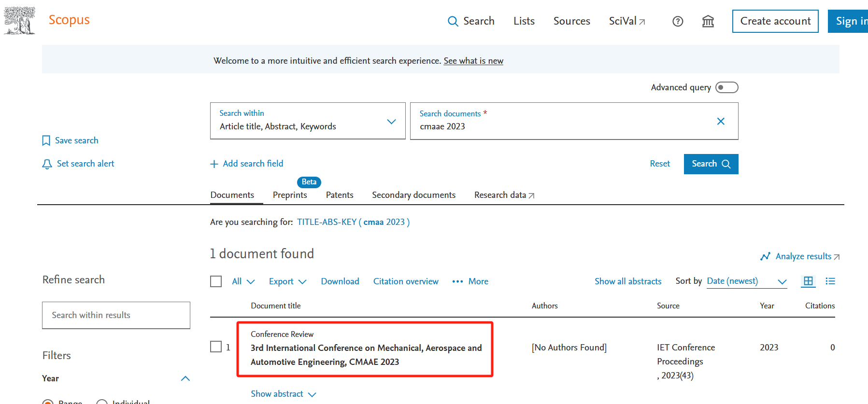Open the See what is new link
Viewport: 868px width, 404px height.
coord(473,61)
